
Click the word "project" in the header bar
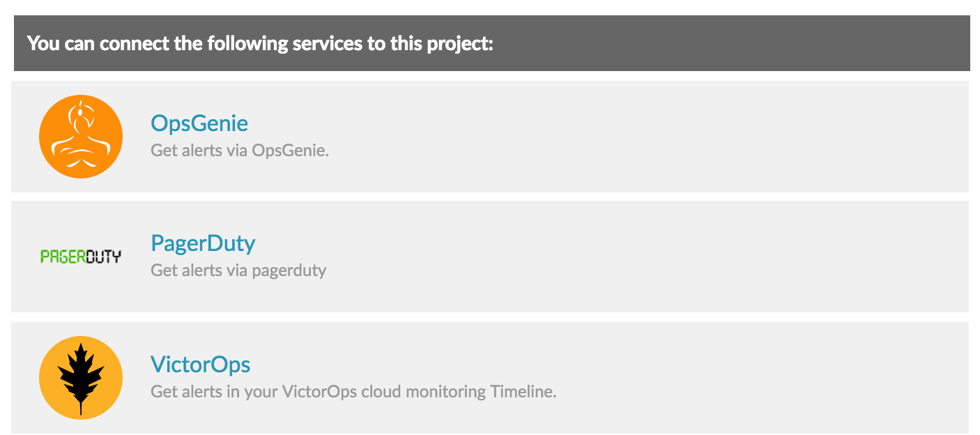(462, 44)
